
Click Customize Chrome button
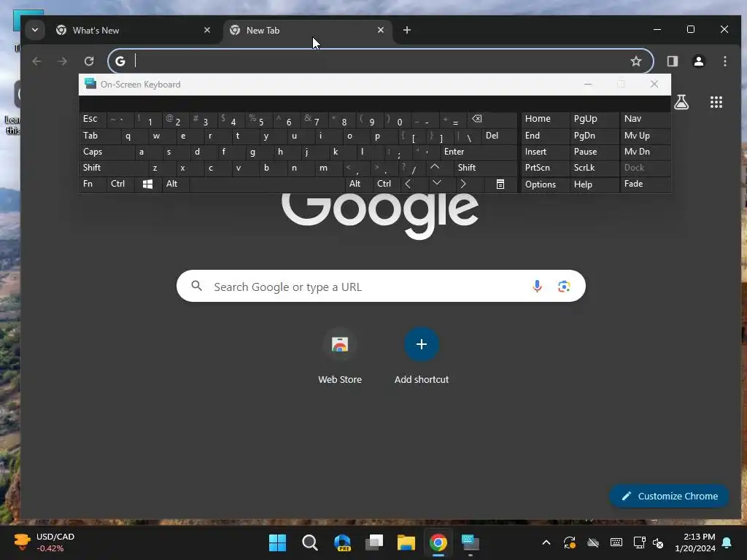point(670,496)
